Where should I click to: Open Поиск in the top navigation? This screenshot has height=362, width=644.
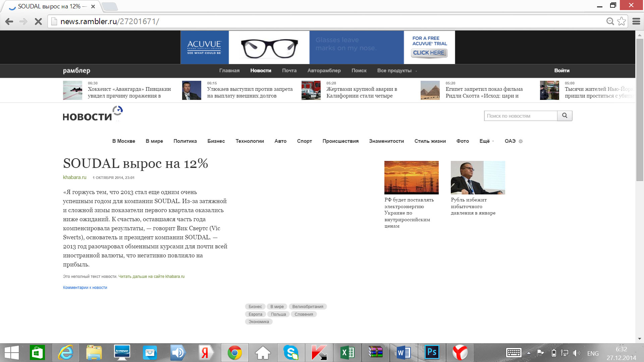click(x=359, y=71)
